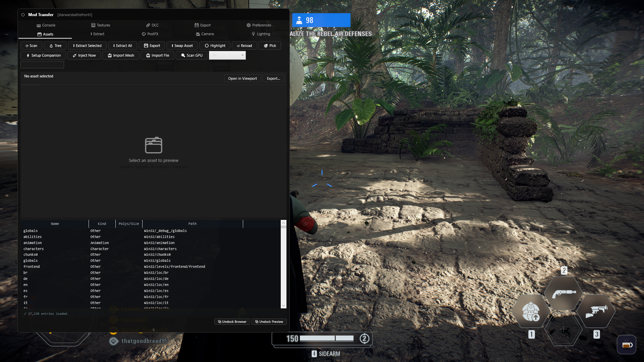The height and width of the screenshot is (362, 644).
Task: Trigger Inject Now
Action: [84, 55]
